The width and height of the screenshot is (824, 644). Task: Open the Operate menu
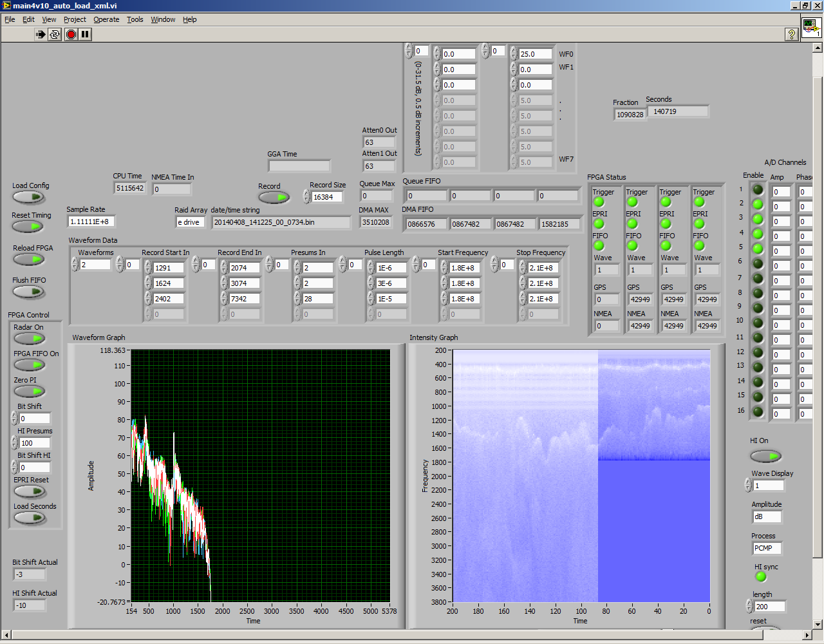click(106, 19)
